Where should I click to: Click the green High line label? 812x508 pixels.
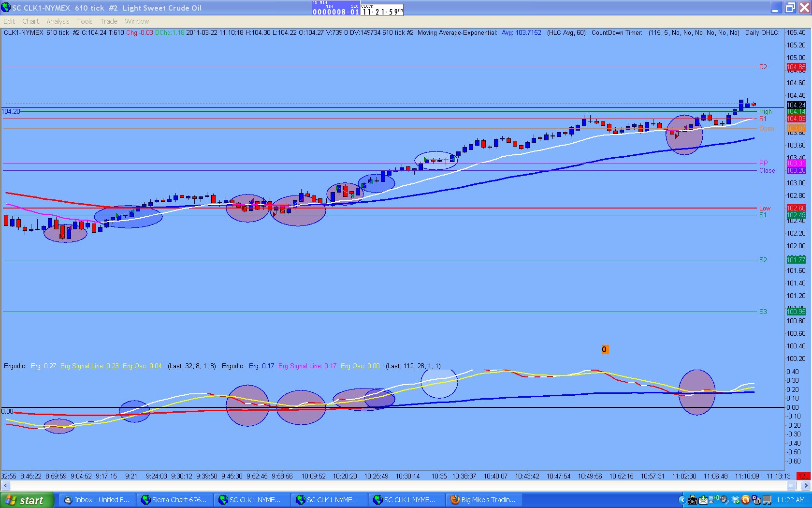click(766, 112)
